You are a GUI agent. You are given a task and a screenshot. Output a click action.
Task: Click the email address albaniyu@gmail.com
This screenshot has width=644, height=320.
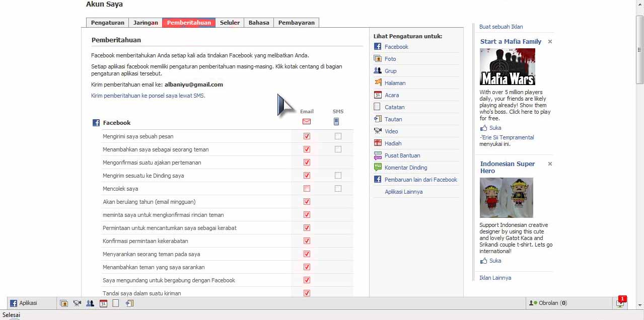pyautogui.click(x=194, y=85)
